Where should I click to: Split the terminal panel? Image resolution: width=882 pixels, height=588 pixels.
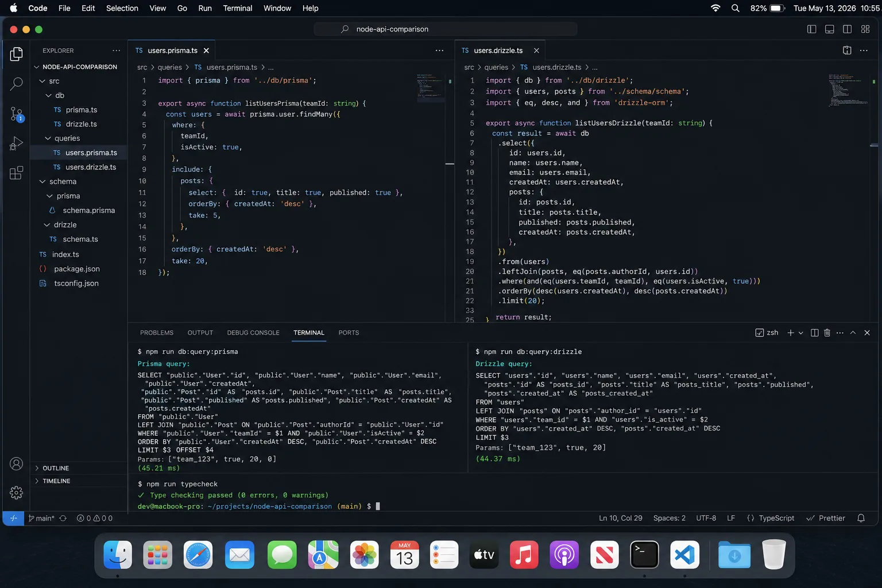814,332
